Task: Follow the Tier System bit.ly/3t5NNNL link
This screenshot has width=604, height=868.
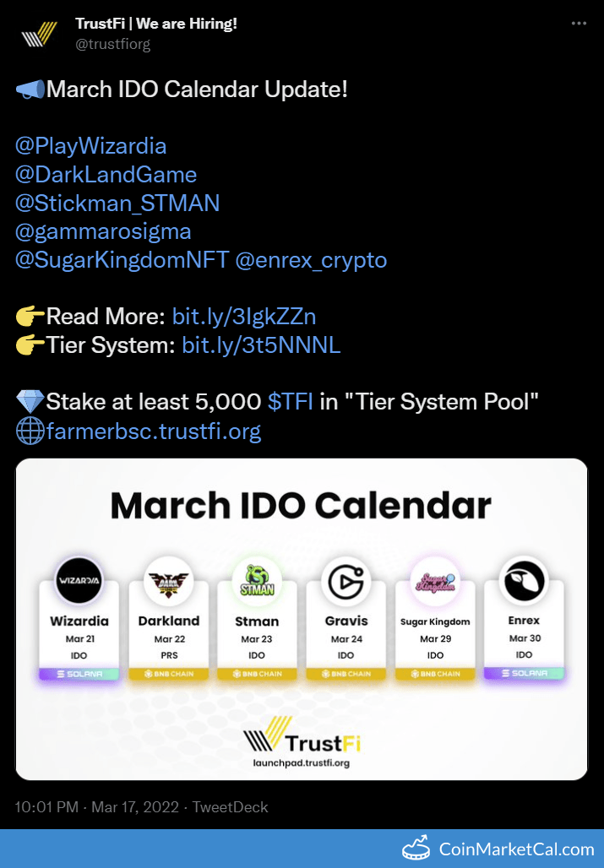Action: [x=261, y=345]
